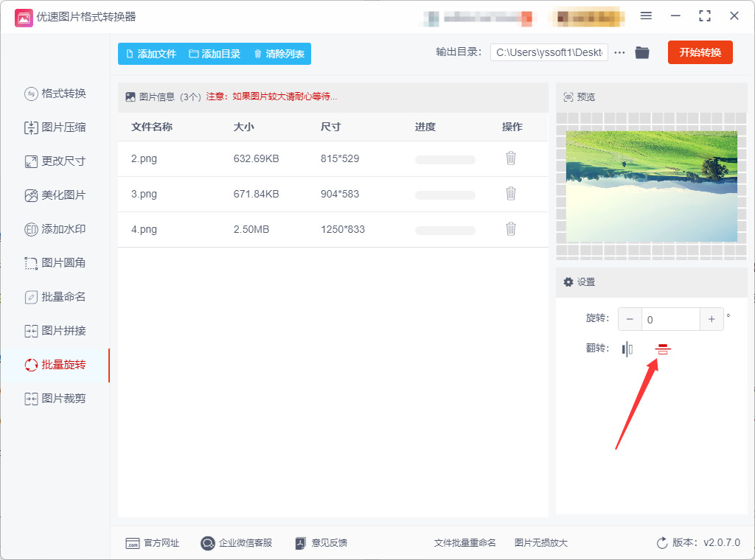Decrease rotation angle with minus button
The image size is (755, 560).
point(630,319)
